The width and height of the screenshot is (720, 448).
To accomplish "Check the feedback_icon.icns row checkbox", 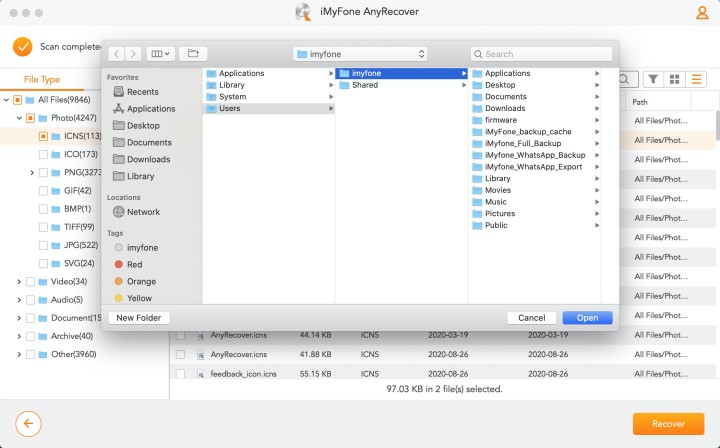I will [180, 374].
